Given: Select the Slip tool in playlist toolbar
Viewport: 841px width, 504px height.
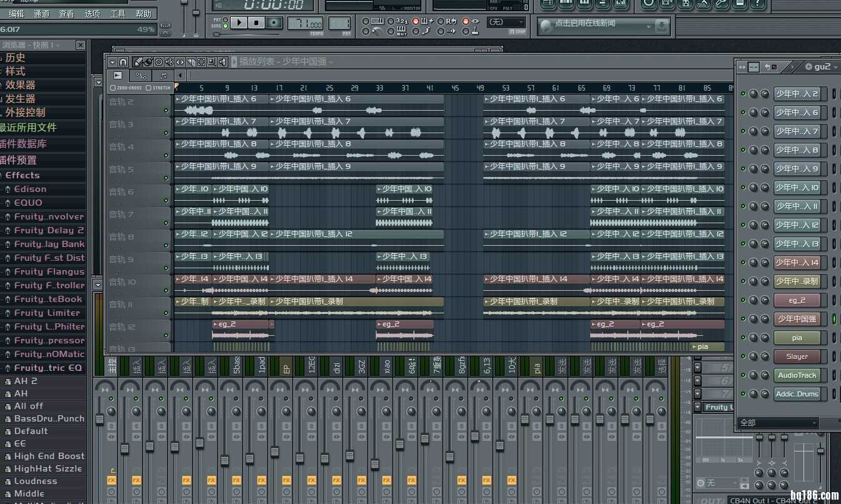Looking at the screenshot, I should click(180, 62).
